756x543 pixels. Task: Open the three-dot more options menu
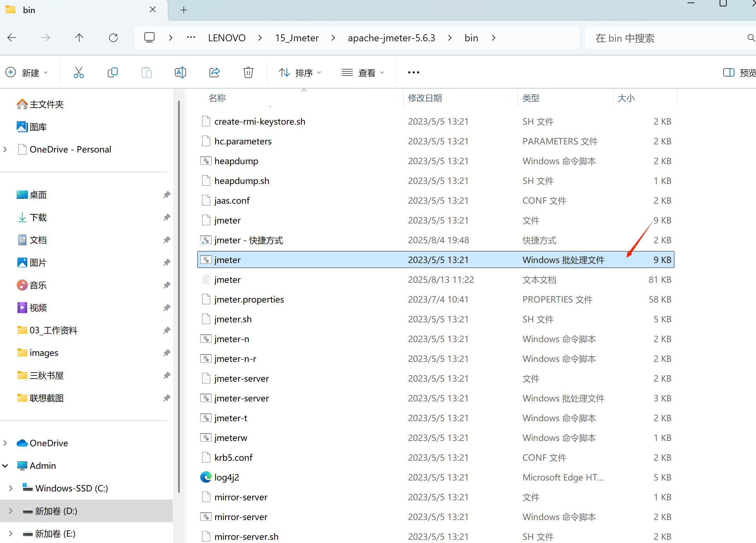pyautogui.click(x=413, y=72)
